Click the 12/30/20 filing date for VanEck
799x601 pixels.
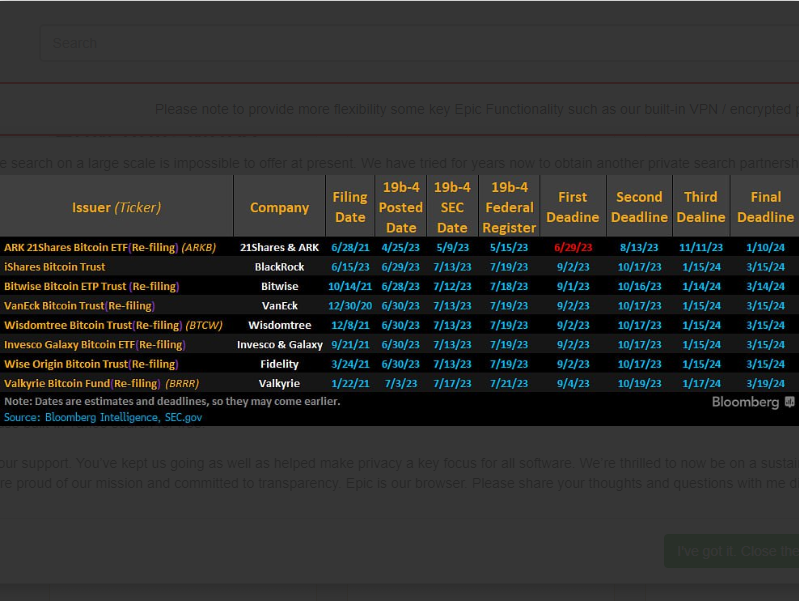tap(350, 305)
